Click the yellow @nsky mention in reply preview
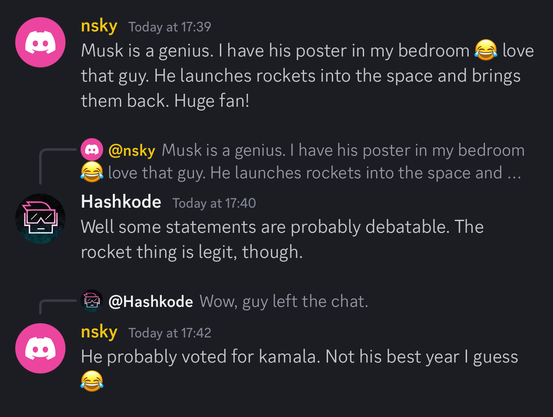The image size is (553, 417). (132, 151)
